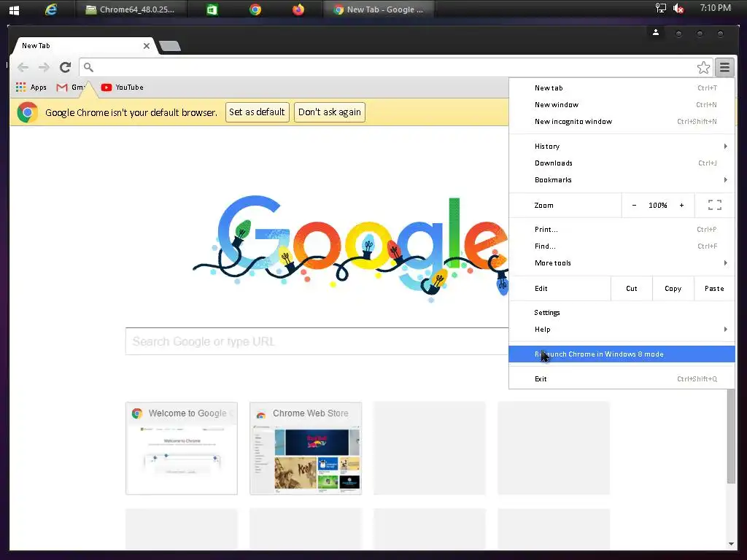Click the address bar
The height and width of the screenshot is (560, 747).
click(391, 67)
